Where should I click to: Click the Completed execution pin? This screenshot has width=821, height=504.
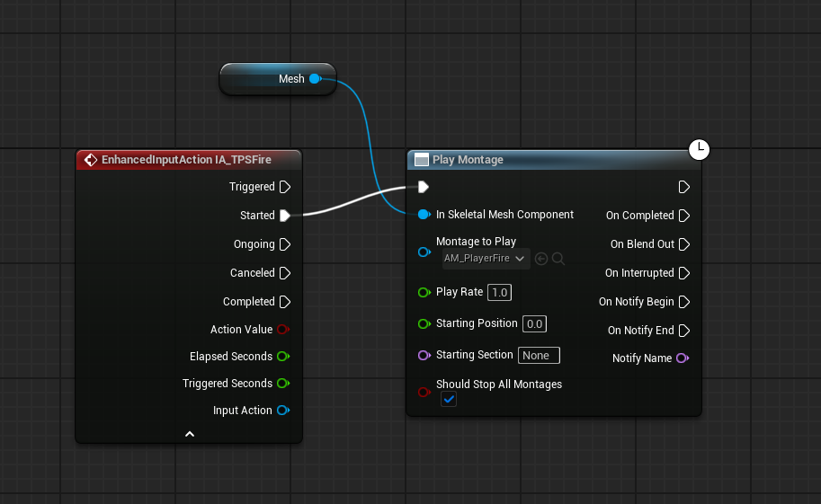tap(285, 302)
